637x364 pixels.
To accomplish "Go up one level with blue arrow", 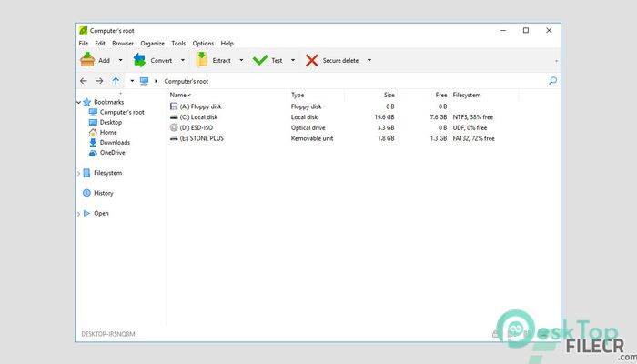I will 116,81.
